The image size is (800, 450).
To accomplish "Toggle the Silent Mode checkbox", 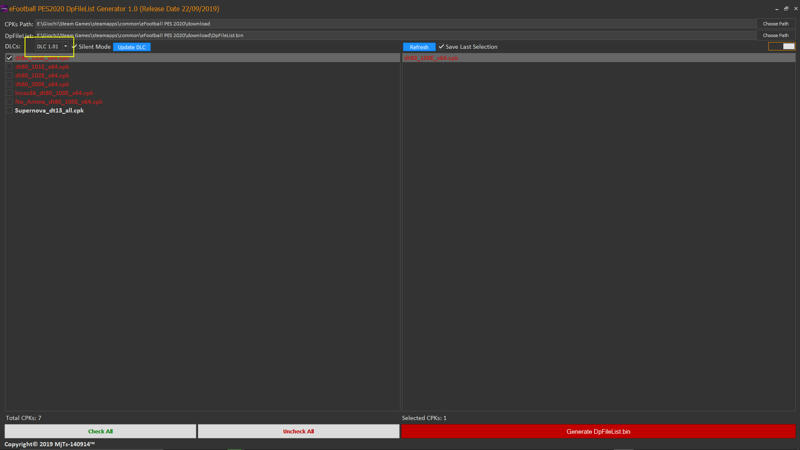I will click(75, 46).
